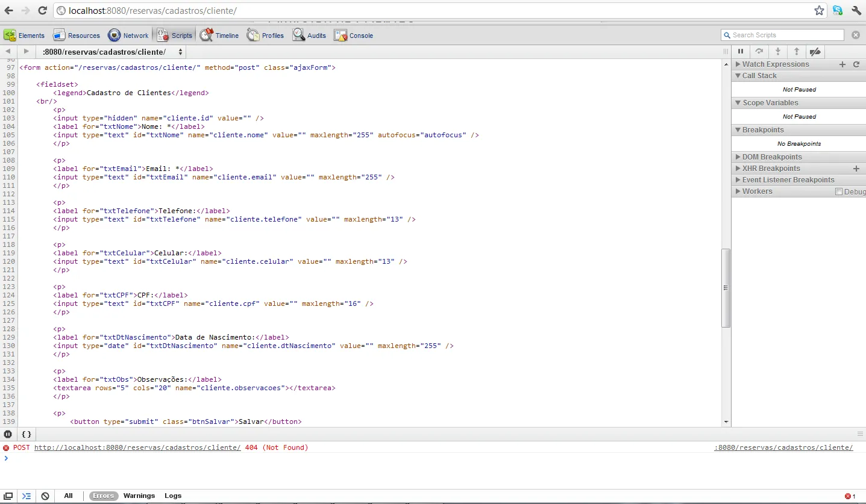The image size is (866, 504).
Task: Open the failed POST request URL link
Action: tap(137, 447)
